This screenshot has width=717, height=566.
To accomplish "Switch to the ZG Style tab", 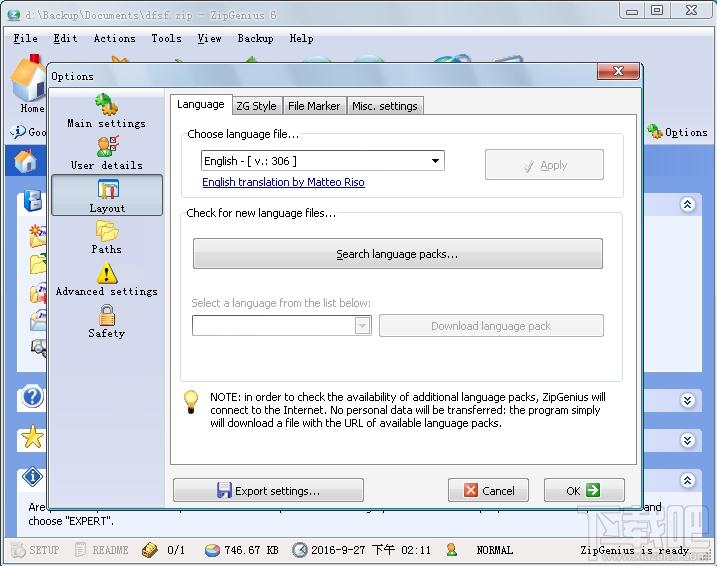I will [257, 106].
